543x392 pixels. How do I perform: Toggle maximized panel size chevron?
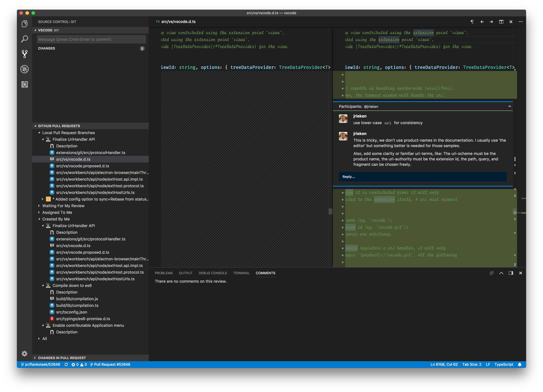coord(501,273)
